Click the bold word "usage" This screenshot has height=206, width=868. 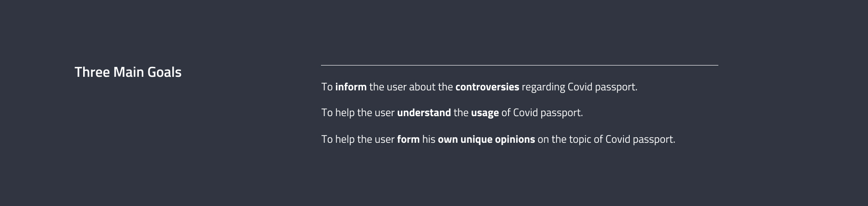pyautogui.click(x=485, y=112)
